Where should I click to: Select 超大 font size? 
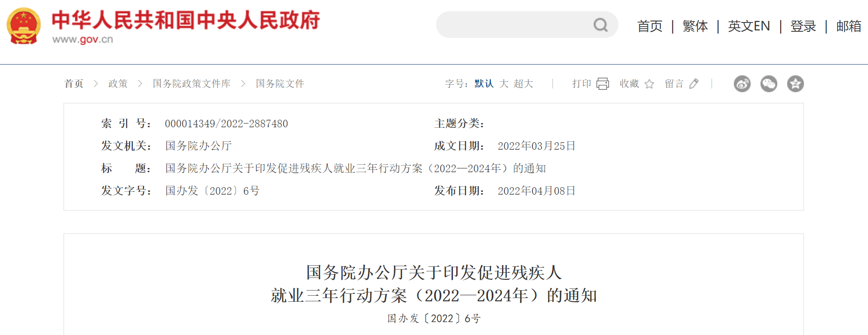tap(524, 84)
